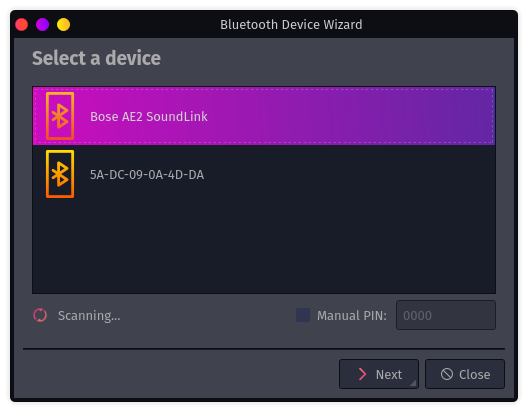This screenshot has width=528, height=412.
Task: Click the Bluetooth Device Wizard title bar
Action: point(291,25)
